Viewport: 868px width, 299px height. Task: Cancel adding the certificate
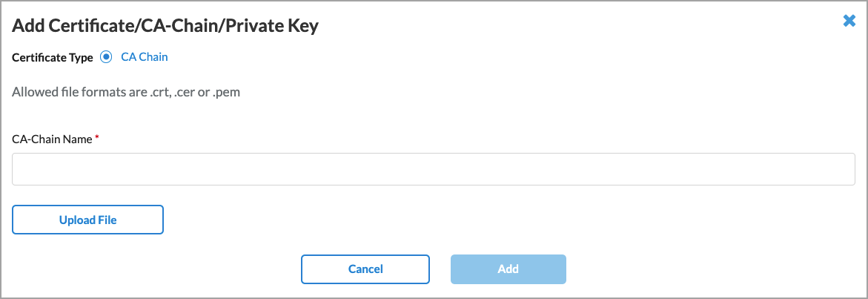365,269
